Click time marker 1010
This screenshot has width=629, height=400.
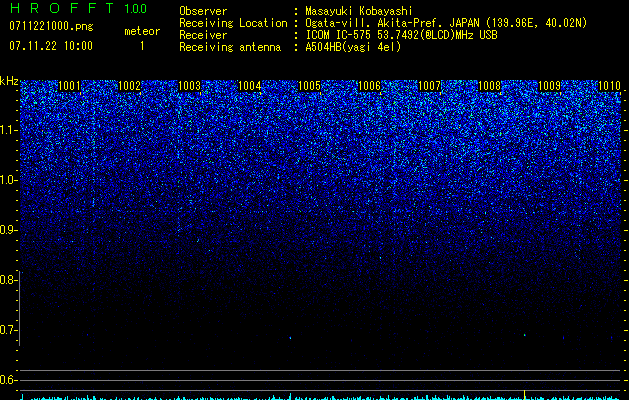[609, 86]
